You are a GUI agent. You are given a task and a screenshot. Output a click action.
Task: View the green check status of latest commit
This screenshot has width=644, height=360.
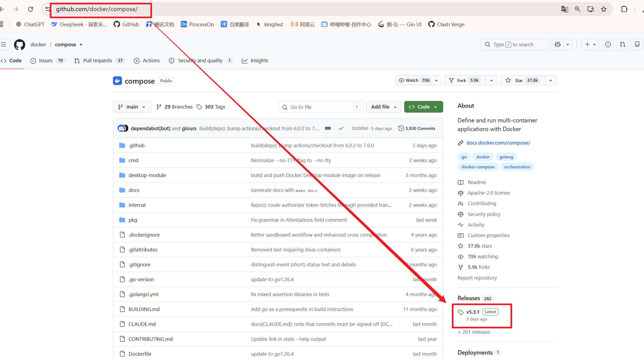pos(341,128)
